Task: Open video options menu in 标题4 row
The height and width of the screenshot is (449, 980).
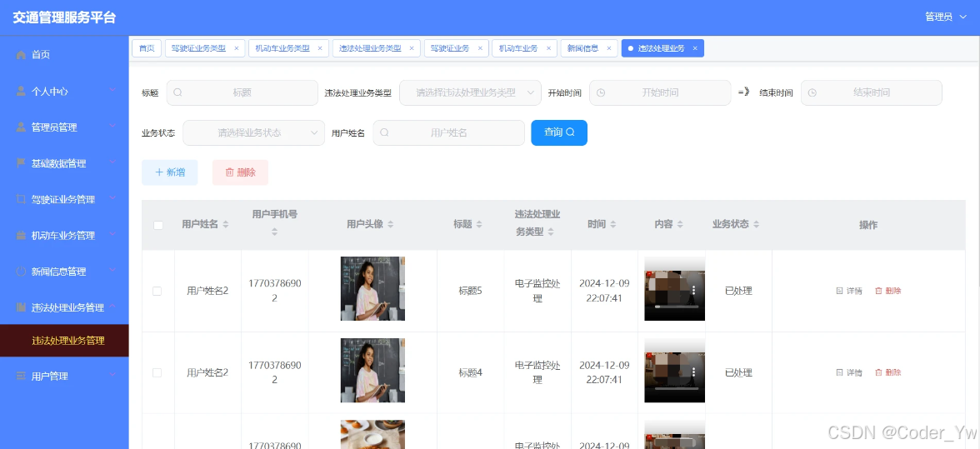Action: point(693,372)
